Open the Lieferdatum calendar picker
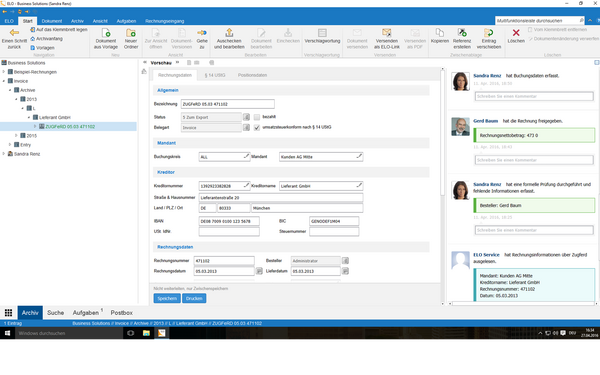Image resolution: width=600 pixels, height=375 pixels. pyautogui.click(x=345, y=271)
